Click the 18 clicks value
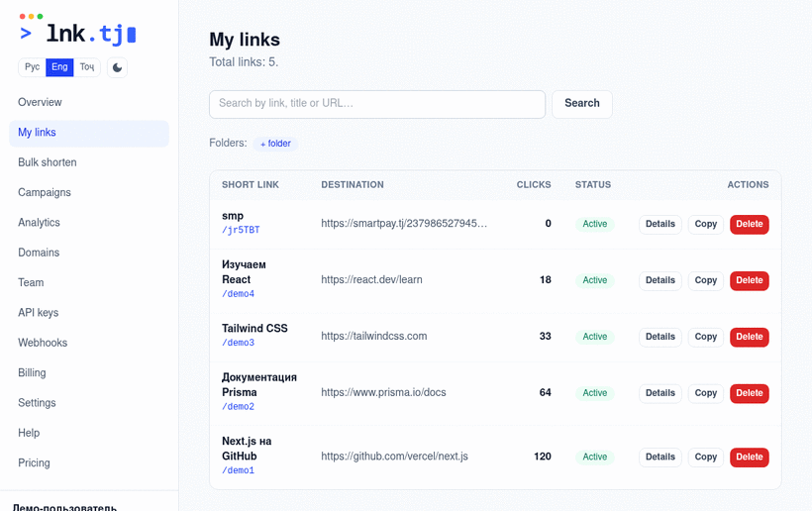The height and width of the screenshot is (511, 812). click(x=545, y=280)
